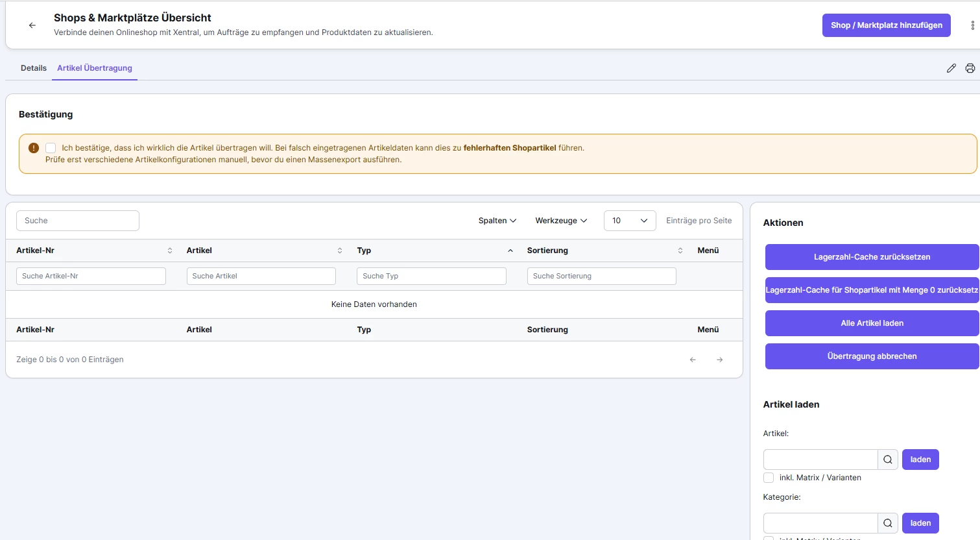Click Shop / Marktplatz hinzufügen button
The height and width of the screenshot is (540, 980).
click(886, 25)
